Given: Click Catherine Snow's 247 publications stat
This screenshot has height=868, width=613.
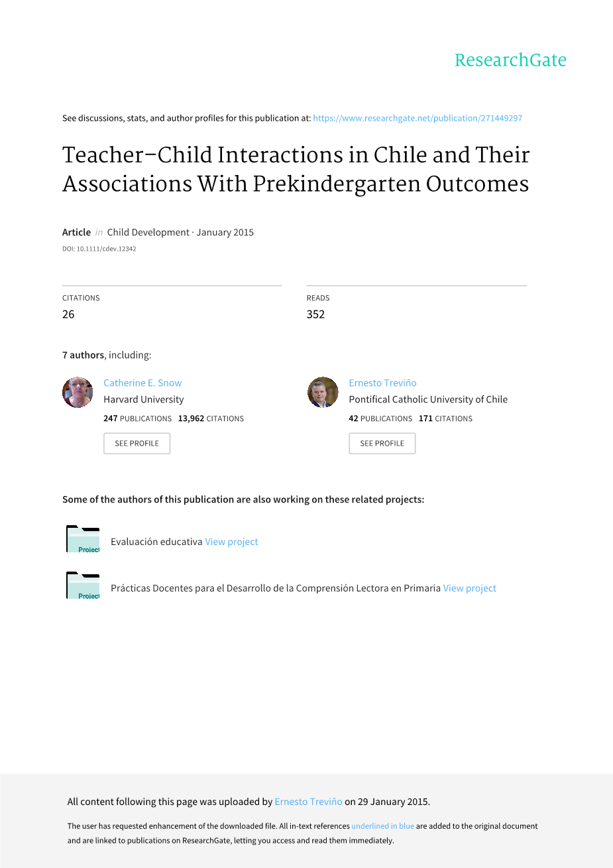Looking at the screenshot, I should pos(137,418).
